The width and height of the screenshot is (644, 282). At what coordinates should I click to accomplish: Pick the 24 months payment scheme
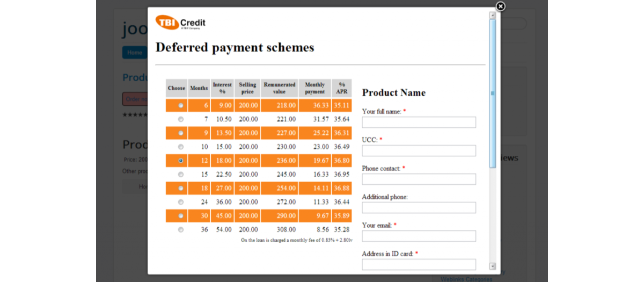180,202
